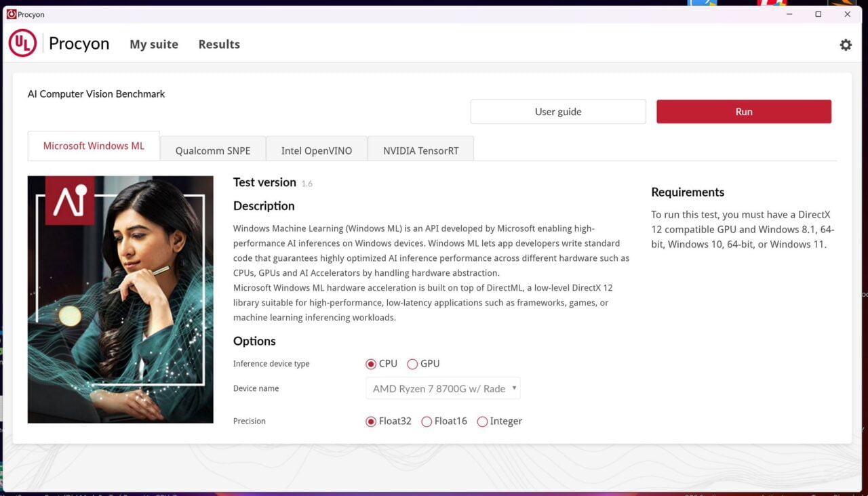The height and width of the screenshot is (496, 868).
Task: Click the Device name label
Action: (256, 389)
